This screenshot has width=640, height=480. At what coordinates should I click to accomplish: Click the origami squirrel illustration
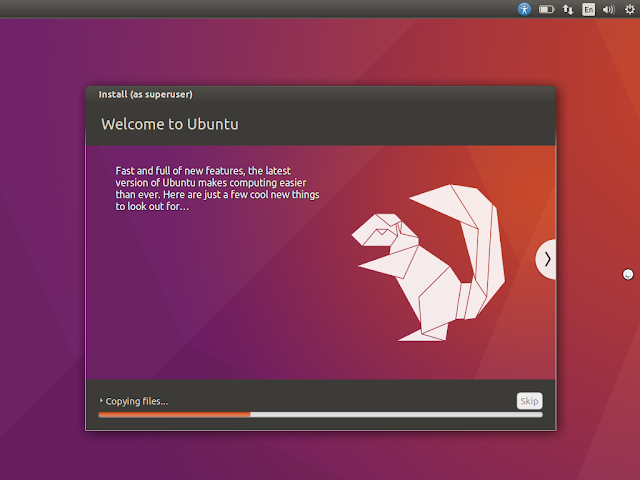428,263
